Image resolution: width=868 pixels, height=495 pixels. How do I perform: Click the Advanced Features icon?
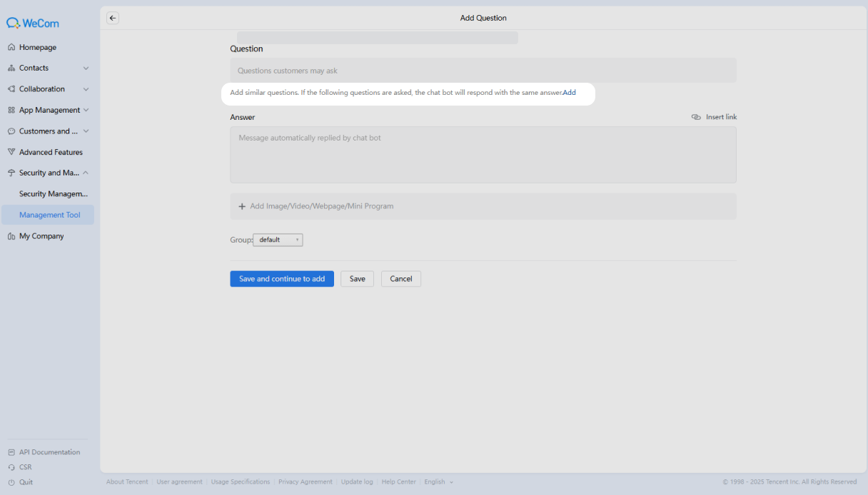[11, 152]
